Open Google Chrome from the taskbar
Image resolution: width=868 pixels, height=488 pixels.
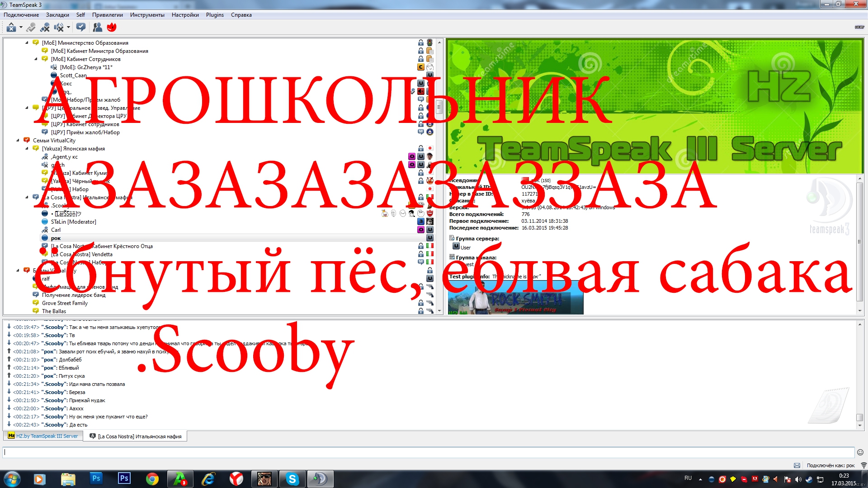[152, 479]
